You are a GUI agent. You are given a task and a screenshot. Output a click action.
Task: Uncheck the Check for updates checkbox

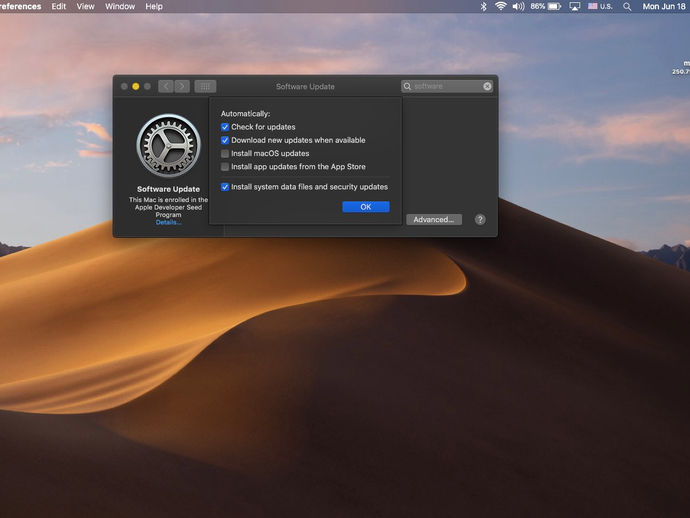pyautogui.click(x=225, y=127)
